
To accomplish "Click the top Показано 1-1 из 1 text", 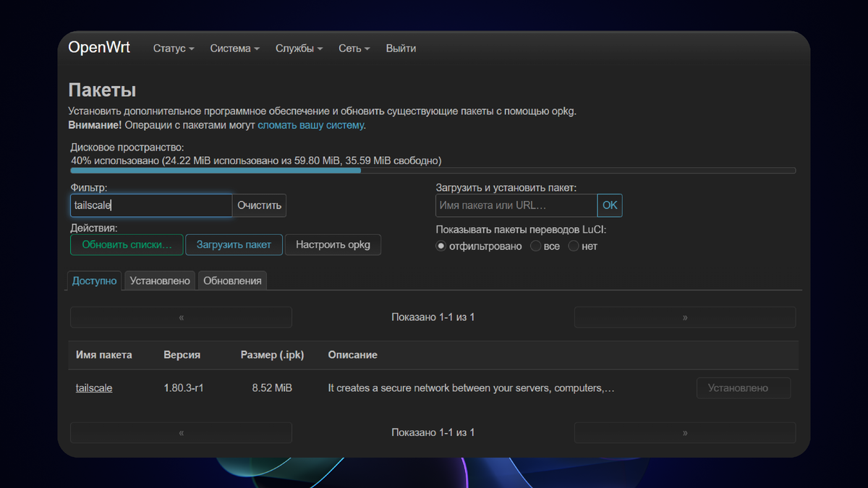I will (x=433, y=317).
